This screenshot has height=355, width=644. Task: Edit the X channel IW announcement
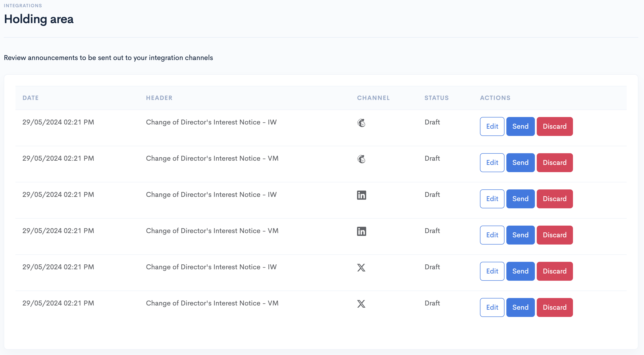(492, 271)
